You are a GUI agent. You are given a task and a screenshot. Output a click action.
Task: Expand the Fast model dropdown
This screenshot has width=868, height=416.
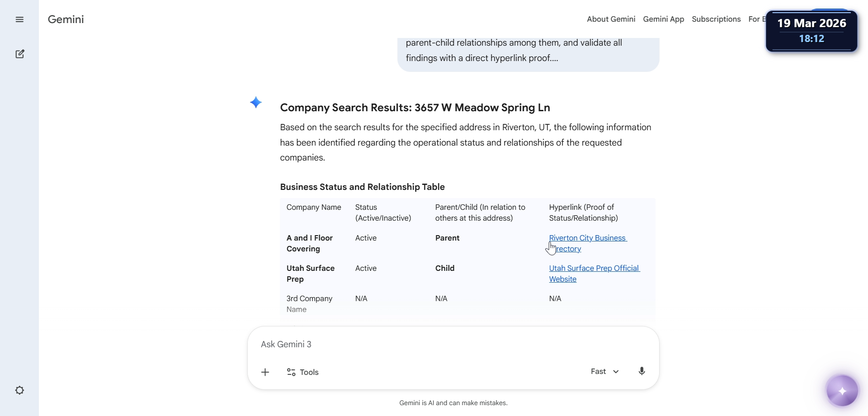point(604,371)
